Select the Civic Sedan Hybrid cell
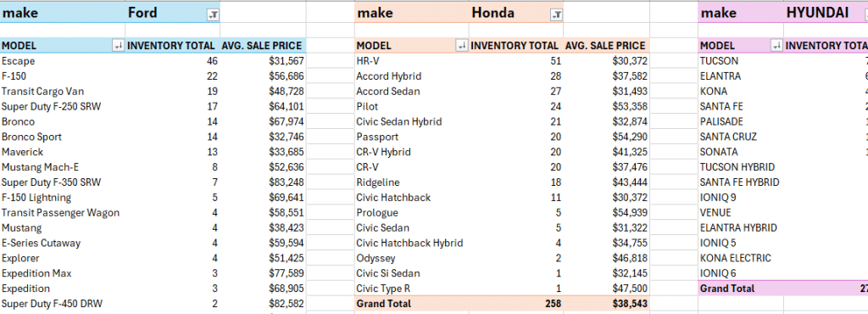The image size is (868, 314). pos(412,122)
